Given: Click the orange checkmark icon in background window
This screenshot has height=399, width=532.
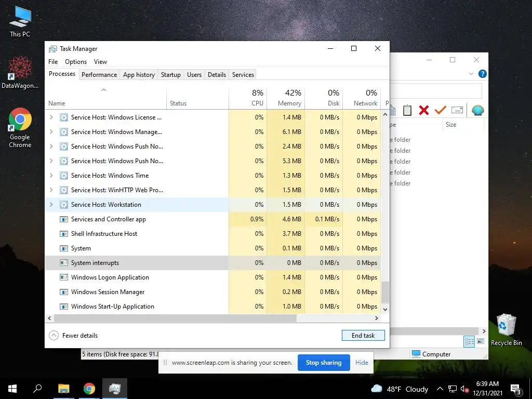Looking at the screenshot, I should tap(441, 110).
